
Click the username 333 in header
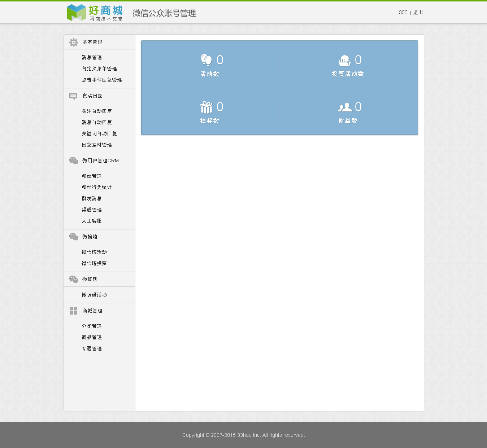coord(403,12)
